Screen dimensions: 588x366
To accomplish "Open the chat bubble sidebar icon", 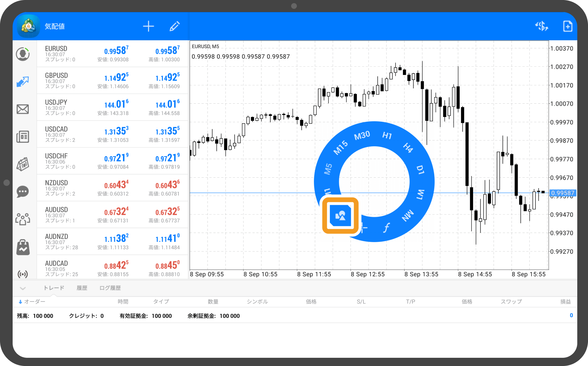I will [x=23, y=192].
